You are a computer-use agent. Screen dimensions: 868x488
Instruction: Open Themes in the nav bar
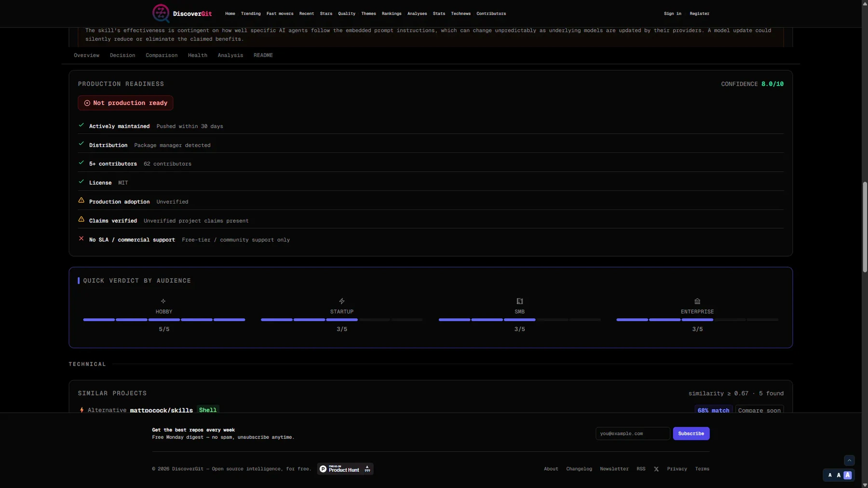tap(368, 14)
